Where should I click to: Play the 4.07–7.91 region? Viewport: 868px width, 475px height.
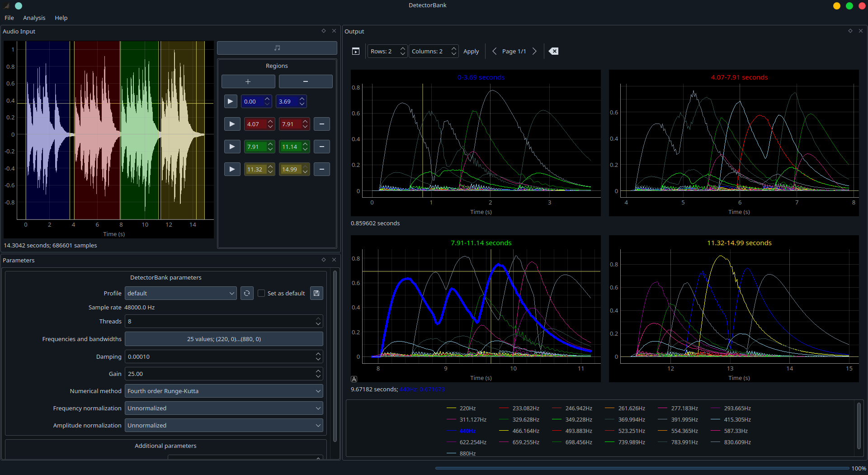tap(232, 124)
